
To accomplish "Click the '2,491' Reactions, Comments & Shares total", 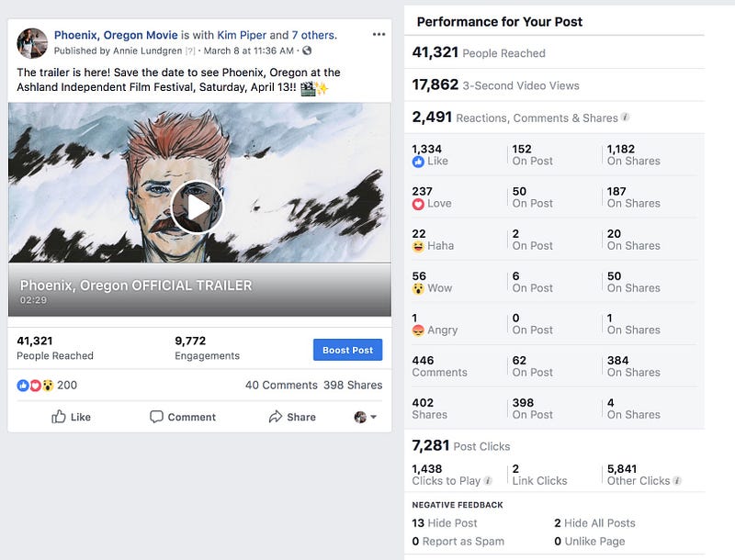I will 432,117.
